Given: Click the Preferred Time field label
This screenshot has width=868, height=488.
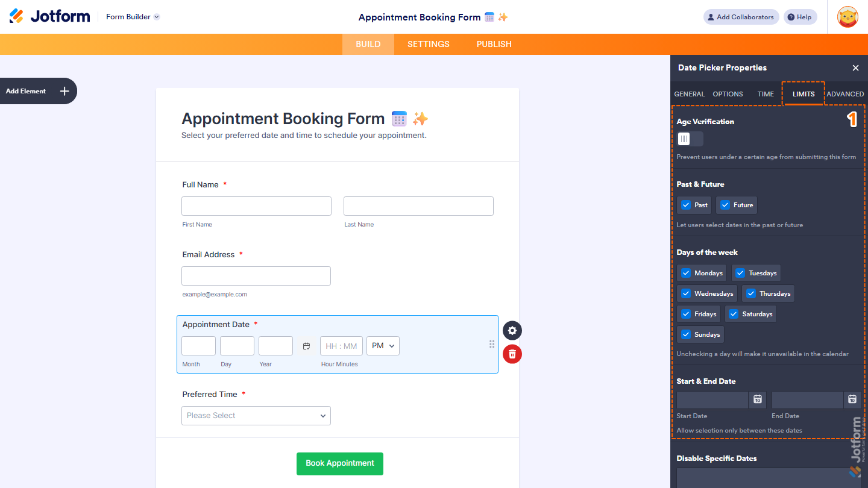Looking at the screenshot, I should (x=210, y=395).
